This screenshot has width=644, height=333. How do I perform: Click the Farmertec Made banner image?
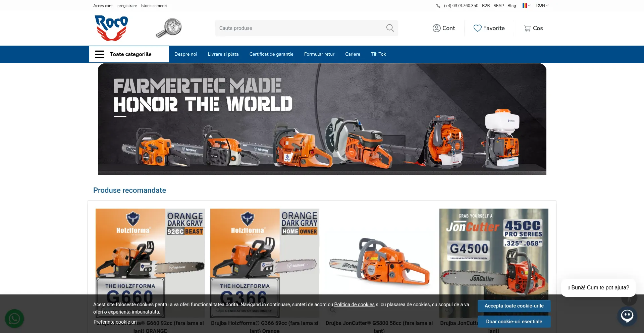coord(322,119)
